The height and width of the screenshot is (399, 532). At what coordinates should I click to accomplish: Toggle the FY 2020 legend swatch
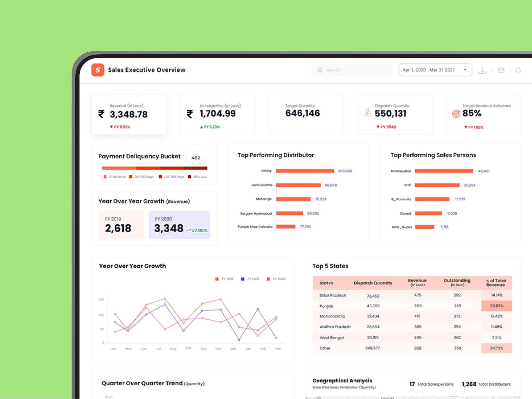[268, 279]
